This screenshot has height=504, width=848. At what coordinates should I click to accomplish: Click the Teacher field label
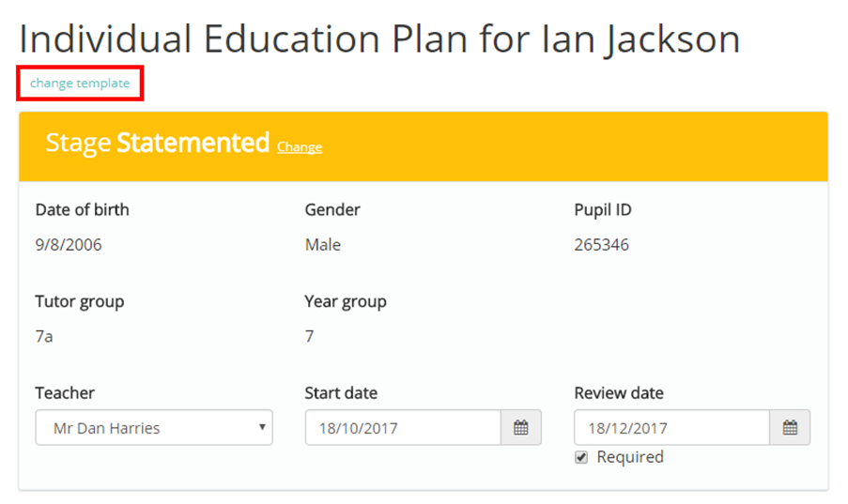[x=65, y=393]
